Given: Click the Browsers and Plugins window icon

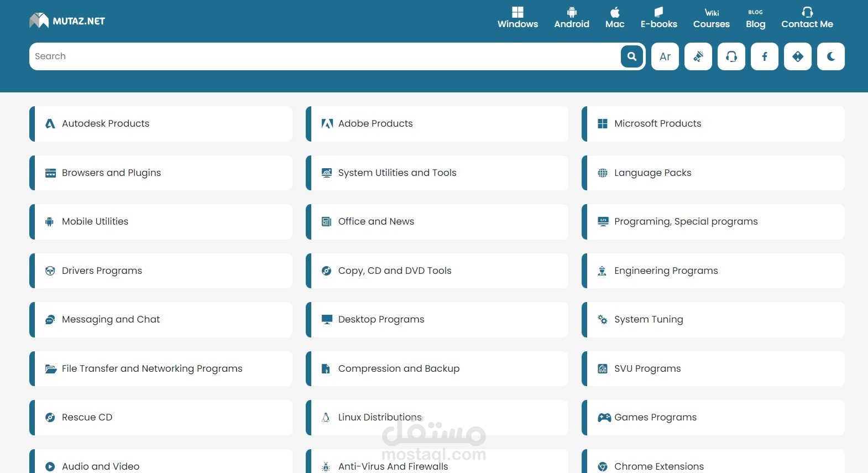Looking at the screenshot, I should click(50, 173).
